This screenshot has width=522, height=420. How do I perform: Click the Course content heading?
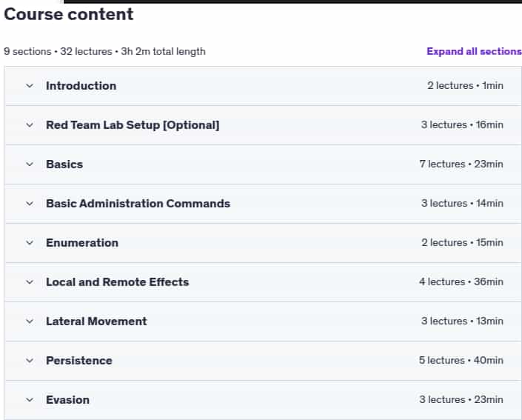click(69, 14)
